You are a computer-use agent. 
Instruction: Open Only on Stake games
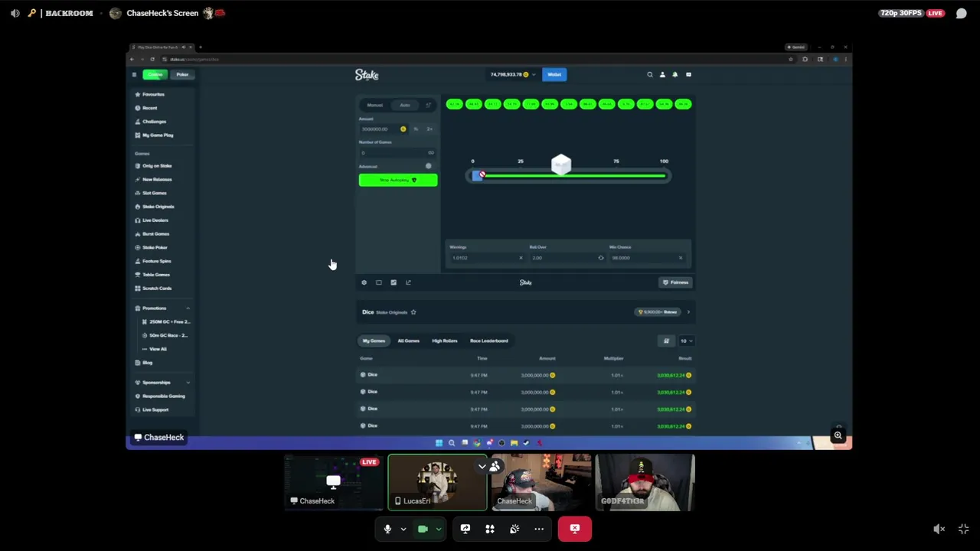pyautogui.click(x=156, y=166)
